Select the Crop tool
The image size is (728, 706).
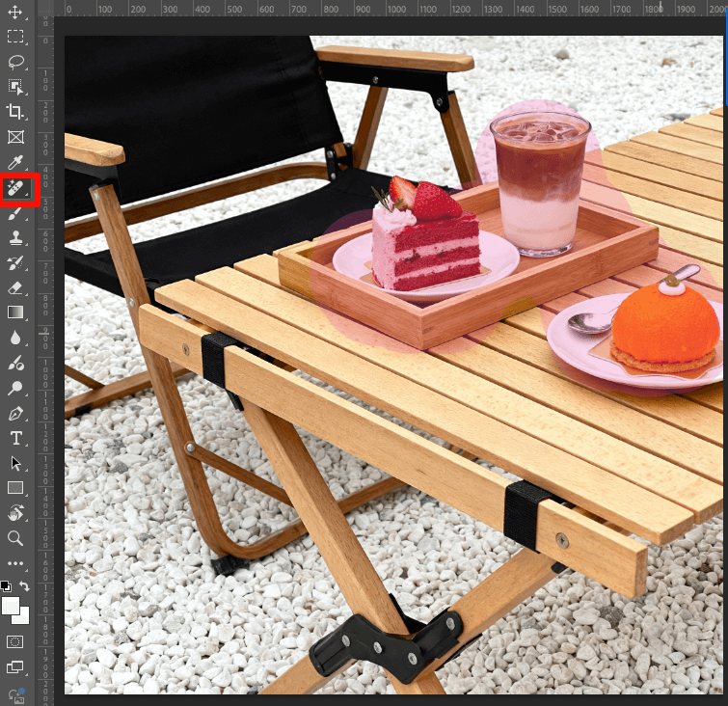(15, 112)
